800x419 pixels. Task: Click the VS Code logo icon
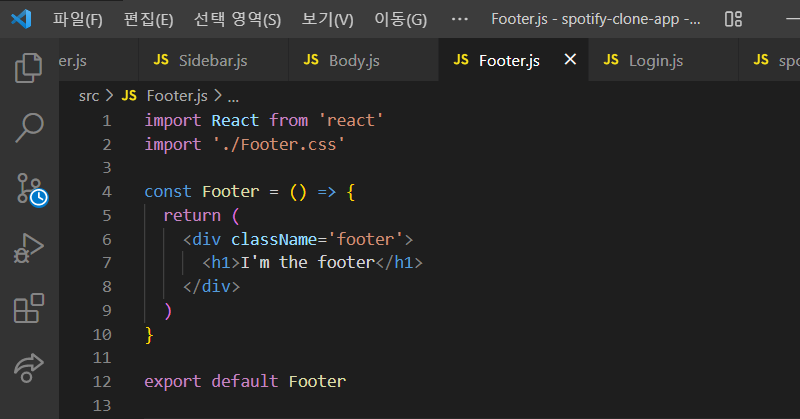tap(21, 19)
